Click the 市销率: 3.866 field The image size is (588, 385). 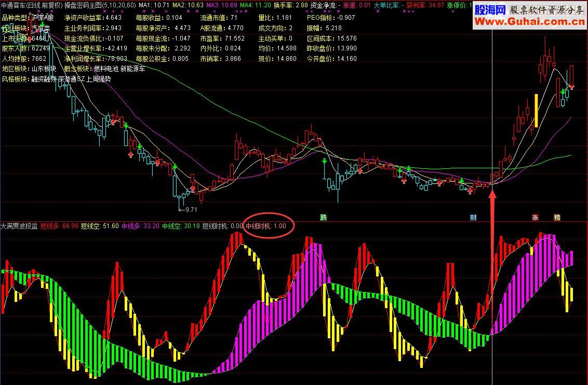coord(220,59)
